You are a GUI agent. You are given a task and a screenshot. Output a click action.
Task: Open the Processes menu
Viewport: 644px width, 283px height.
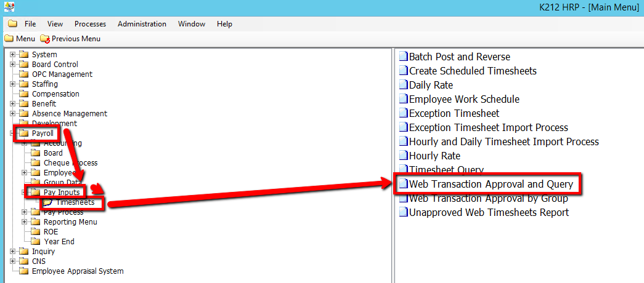click(90, 24)
